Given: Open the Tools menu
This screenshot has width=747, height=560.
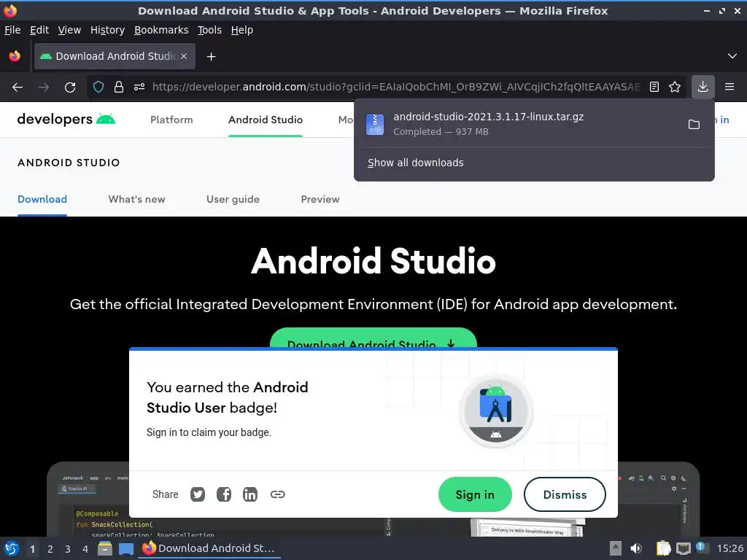Looking at the screenshot, I should [209, 30].
